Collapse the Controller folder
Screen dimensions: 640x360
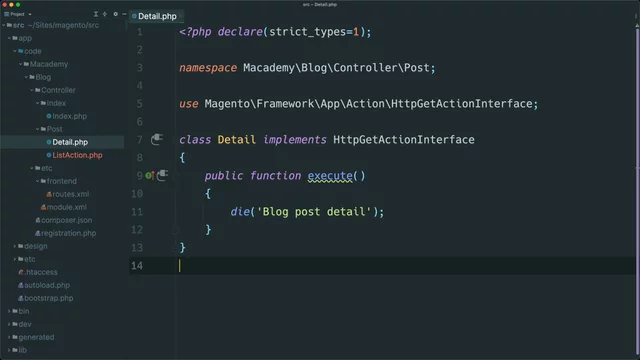pyautogui.click(x=32, y=90)
